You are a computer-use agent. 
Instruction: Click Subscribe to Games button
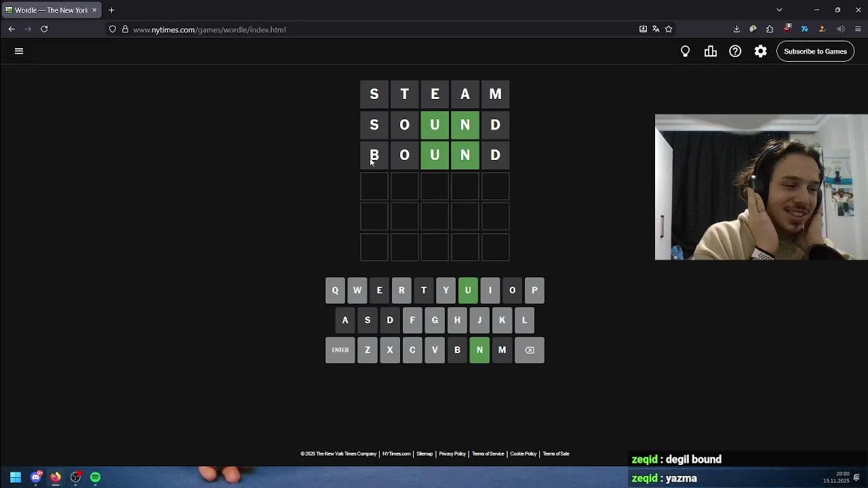(815, 52)
